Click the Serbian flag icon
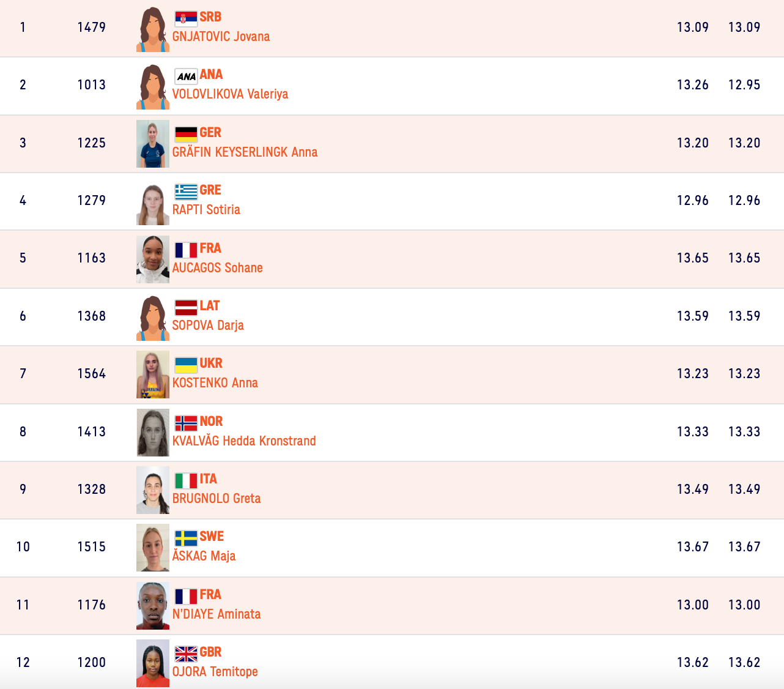The height and width of the screenshot is (689, 784). pyautogui.click(x=186, y=18)
